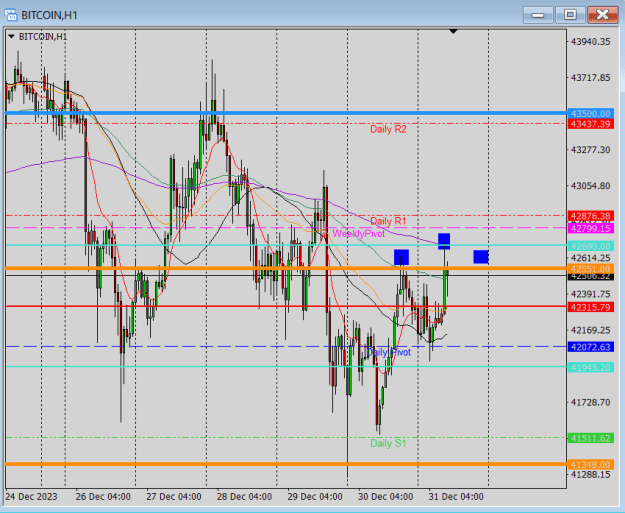Click the chart shift marker triangle
This screenshot has height=513, width=625.
tap(453, 31)
